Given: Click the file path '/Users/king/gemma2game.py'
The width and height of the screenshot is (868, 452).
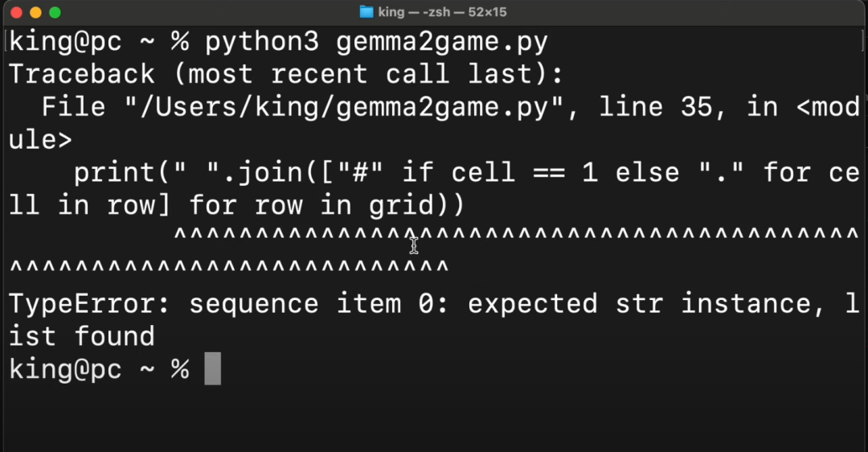Looking at the screenshot, I should pos(343,108).
